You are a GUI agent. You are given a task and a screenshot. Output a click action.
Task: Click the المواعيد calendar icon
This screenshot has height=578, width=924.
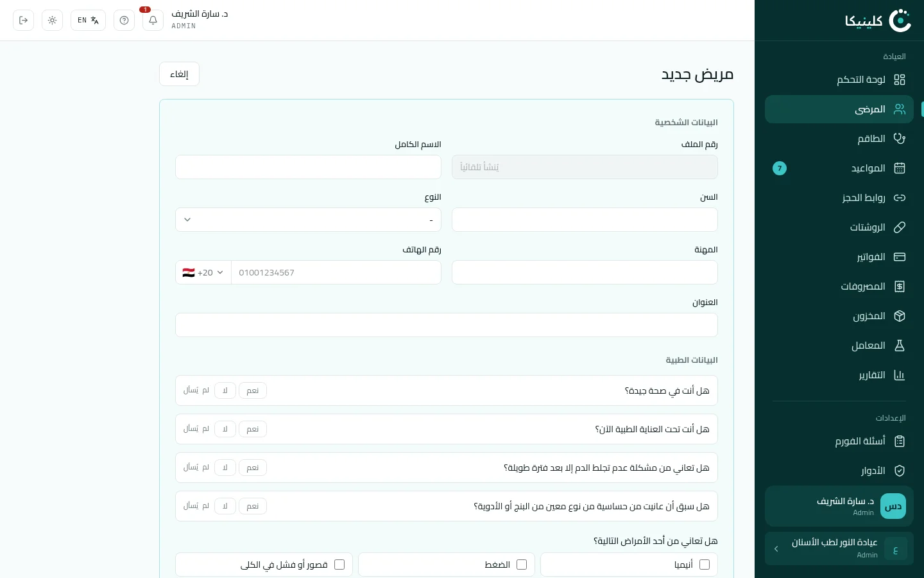click(900, 168)
